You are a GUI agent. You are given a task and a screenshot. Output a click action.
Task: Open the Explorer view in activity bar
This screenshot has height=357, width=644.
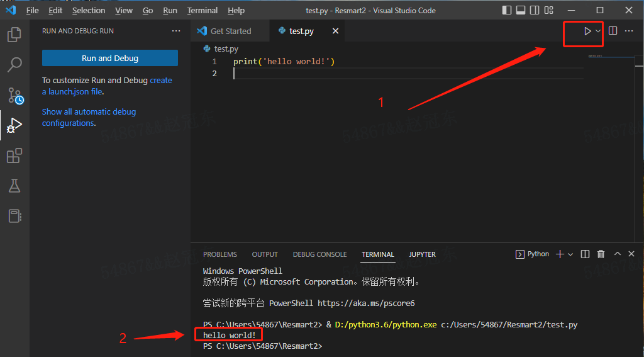click(x=14, y=35)
